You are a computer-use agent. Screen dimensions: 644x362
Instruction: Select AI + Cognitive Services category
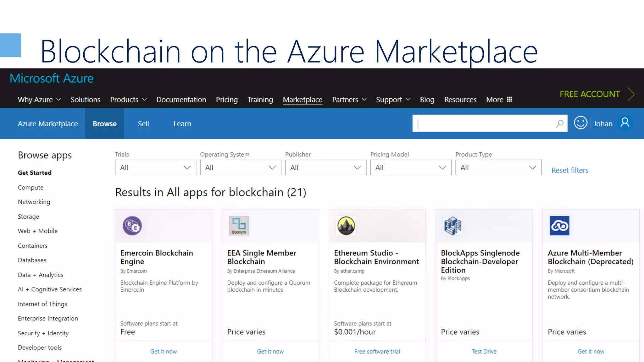(50, 289)
